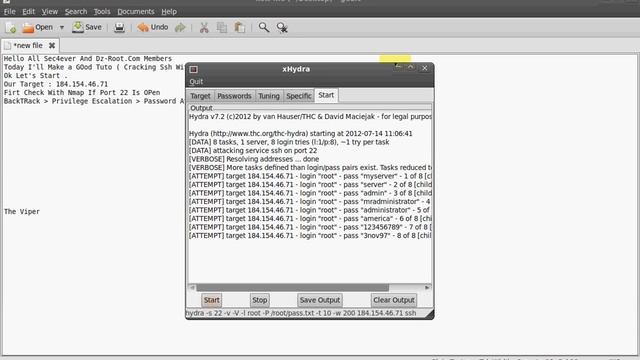Image resolution: width=640 pixels, height=360 pixels.
Task: Switch to xHydra Tuning tab
Action: 269,96
